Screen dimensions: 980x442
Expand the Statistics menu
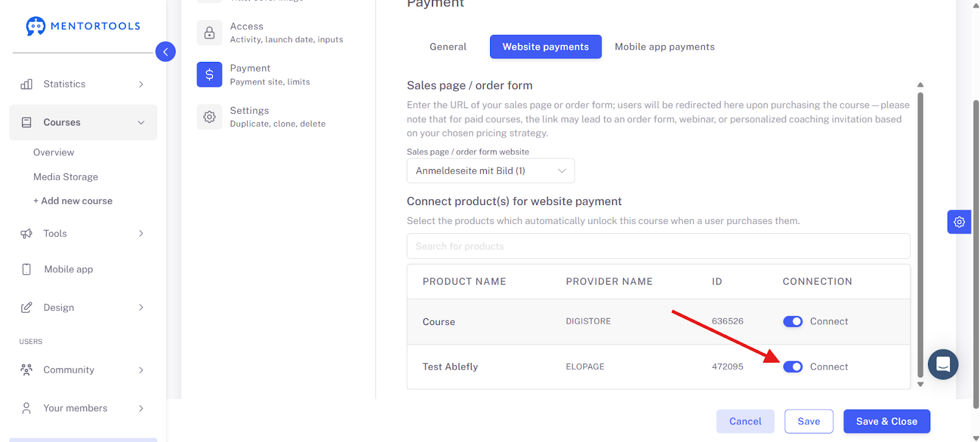(83, 84)
